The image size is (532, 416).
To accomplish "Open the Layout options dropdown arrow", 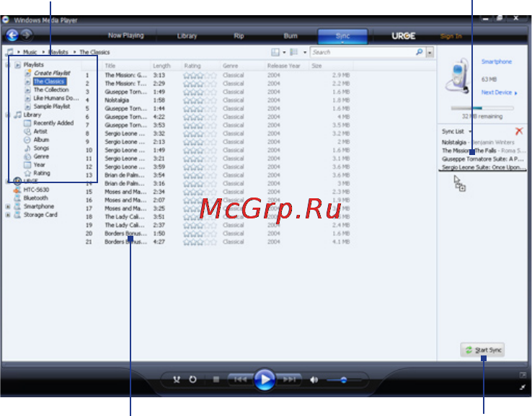I will click(x=284, y=52).
